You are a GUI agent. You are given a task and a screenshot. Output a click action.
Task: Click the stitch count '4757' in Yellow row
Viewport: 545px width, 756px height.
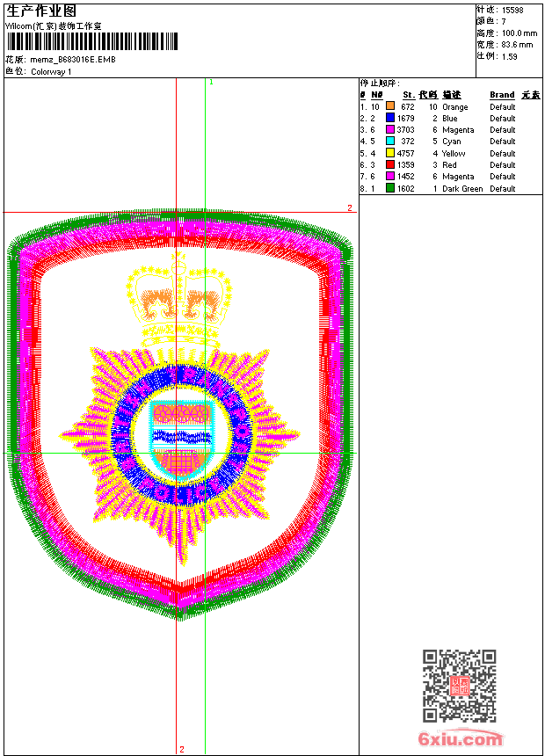coord(405,153)
